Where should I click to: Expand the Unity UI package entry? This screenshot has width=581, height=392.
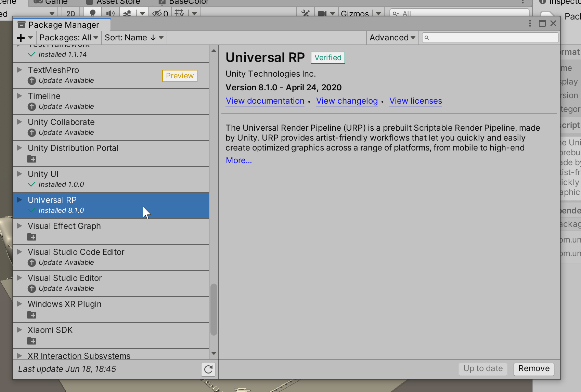tap(20, 174)
